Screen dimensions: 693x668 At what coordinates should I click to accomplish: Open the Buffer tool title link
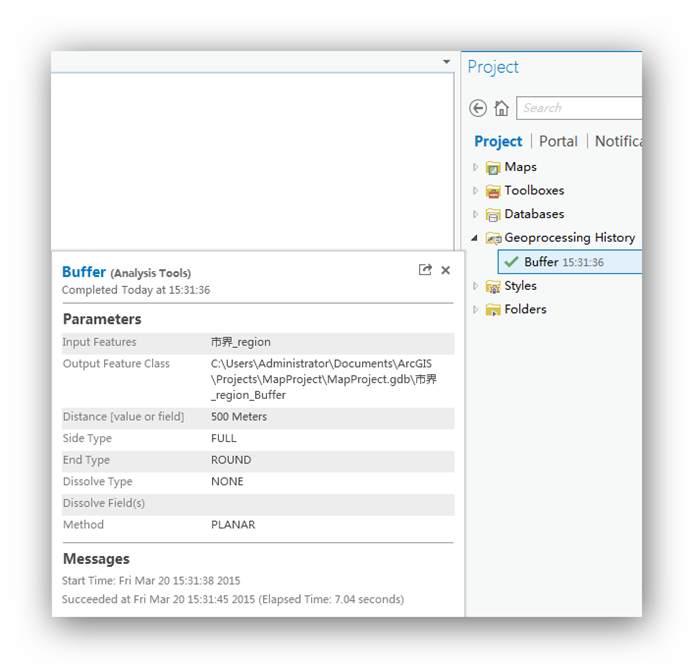84,272
